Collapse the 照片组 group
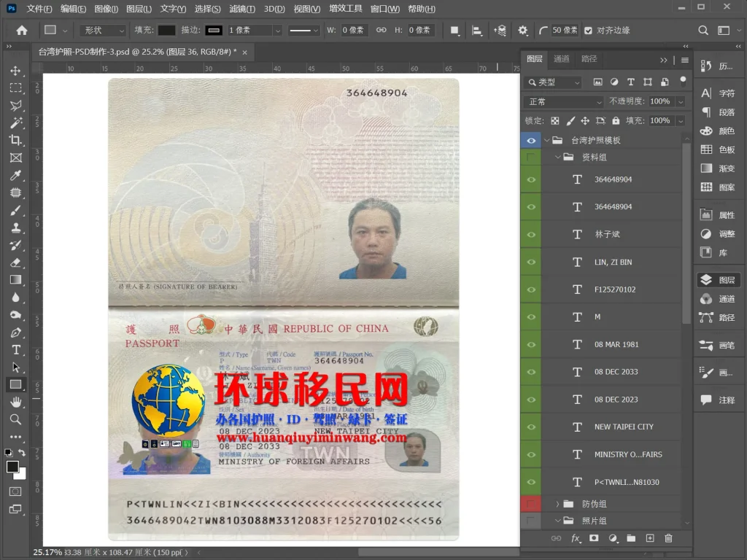 557,521
